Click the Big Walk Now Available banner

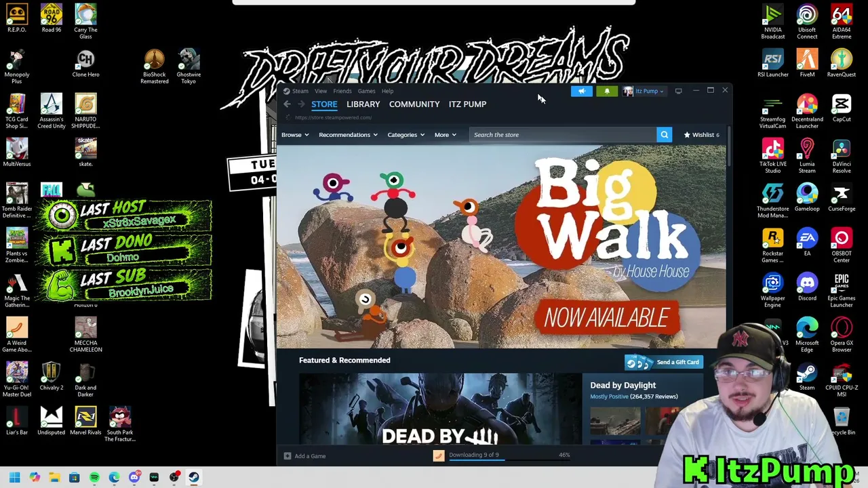(501, 247)
